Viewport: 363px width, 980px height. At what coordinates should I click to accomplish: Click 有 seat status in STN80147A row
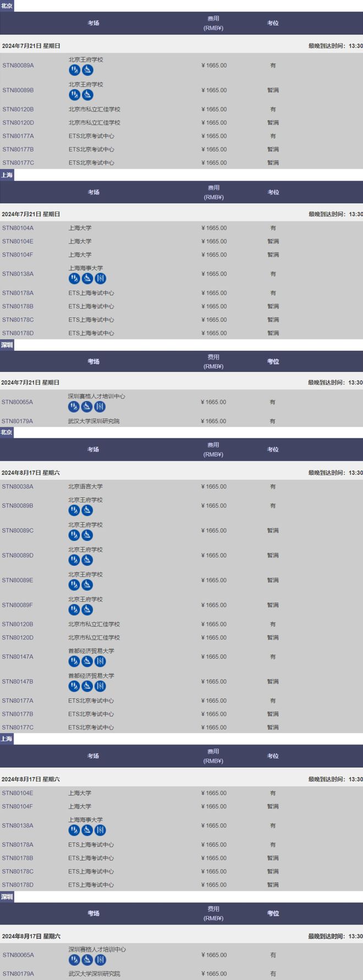273,656
